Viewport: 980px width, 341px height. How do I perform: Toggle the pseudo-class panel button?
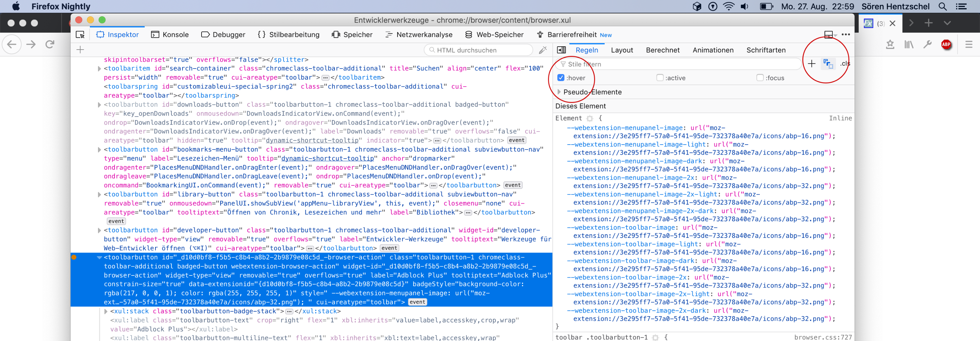(x=828, y=64)
